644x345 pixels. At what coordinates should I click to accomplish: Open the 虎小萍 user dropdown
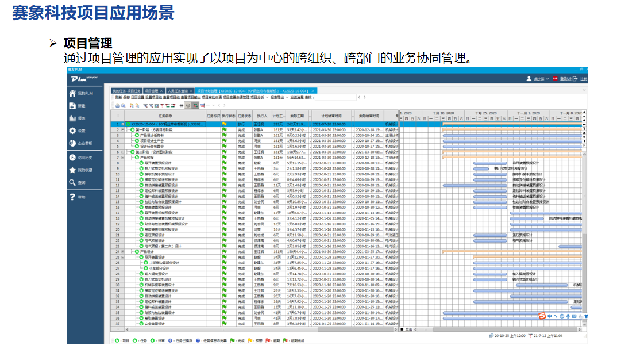pos(537,79)
